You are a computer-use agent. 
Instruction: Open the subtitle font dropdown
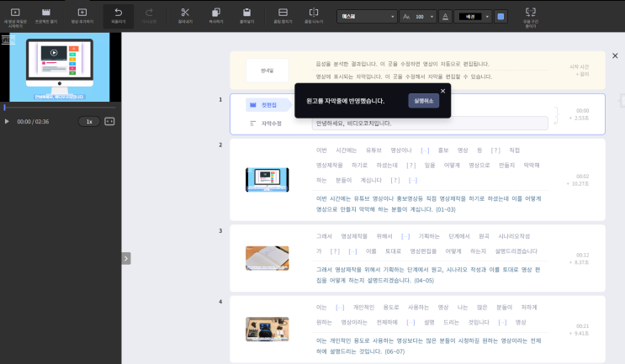(367, 17)
